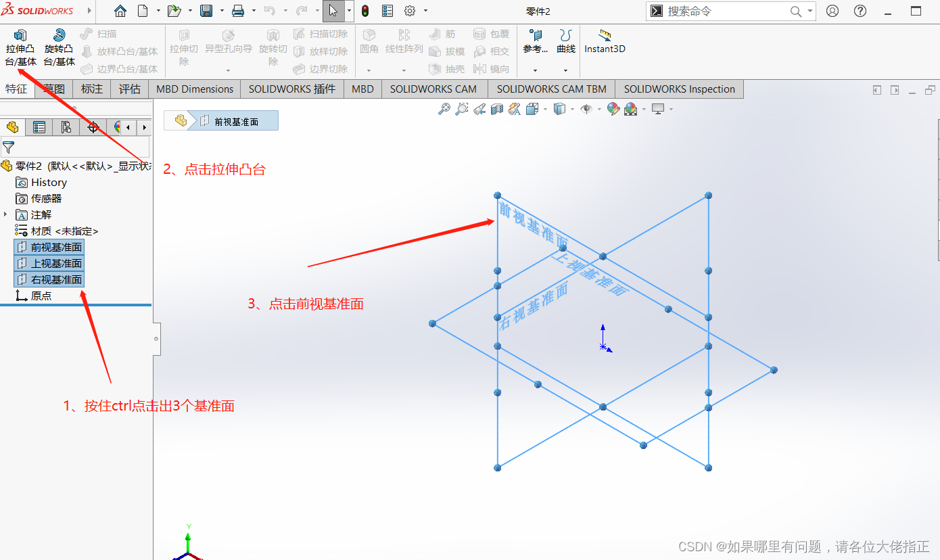Open the Home welcome icon

[120, 11]
